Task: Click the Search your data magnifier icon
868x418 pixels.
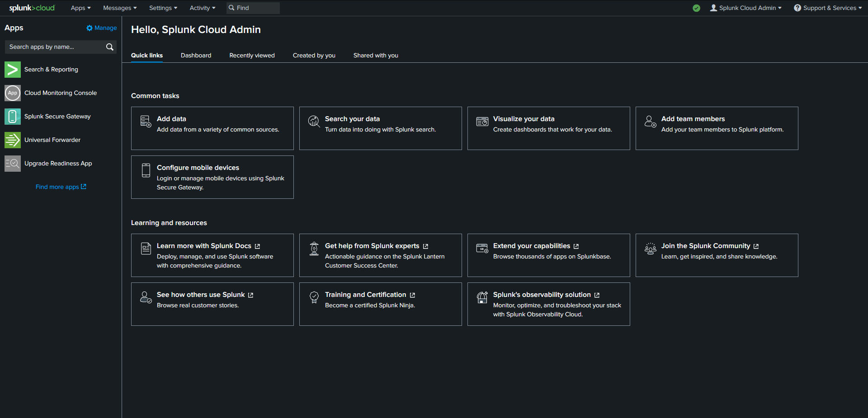Action: pos(314,122)
